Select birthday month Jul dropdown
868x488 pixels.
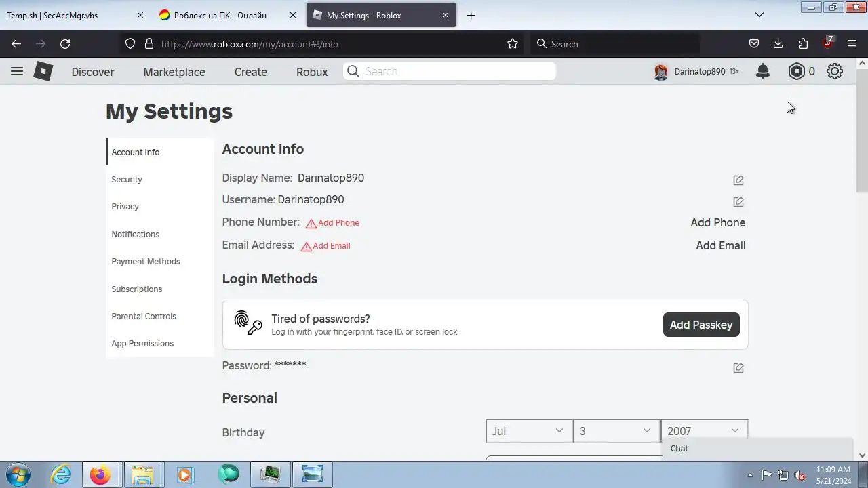pos(528,431)
